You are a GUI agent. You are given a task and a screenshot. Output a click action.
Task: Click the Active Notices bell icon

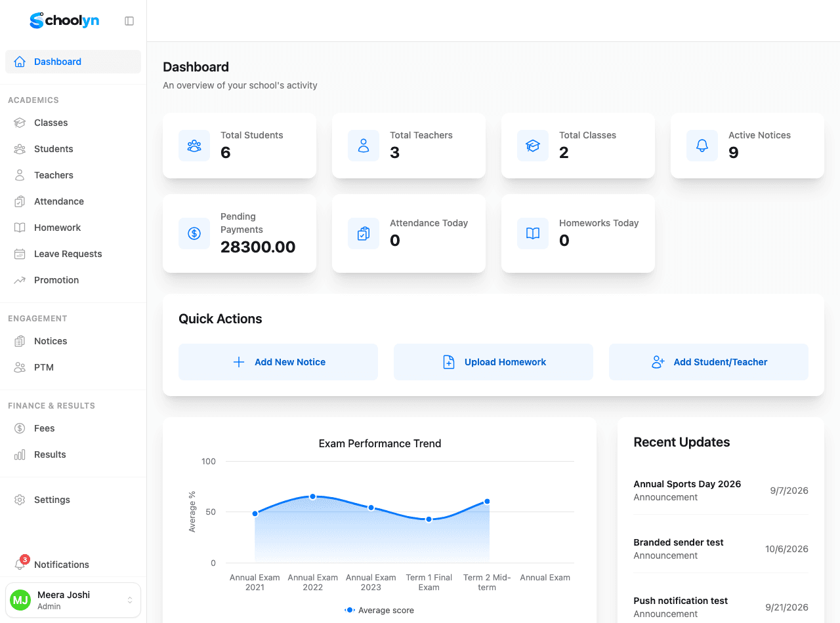pos(702,146)
